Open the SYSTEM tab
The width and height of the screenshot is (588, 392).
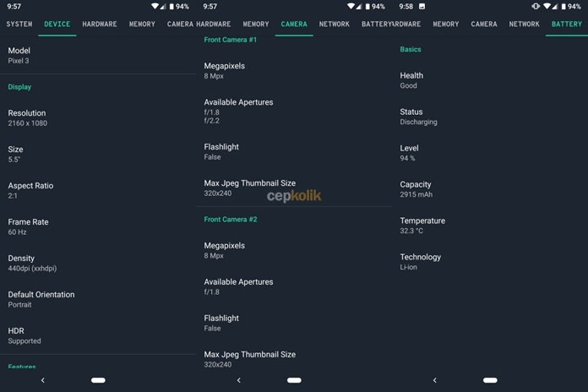[19, 24]
